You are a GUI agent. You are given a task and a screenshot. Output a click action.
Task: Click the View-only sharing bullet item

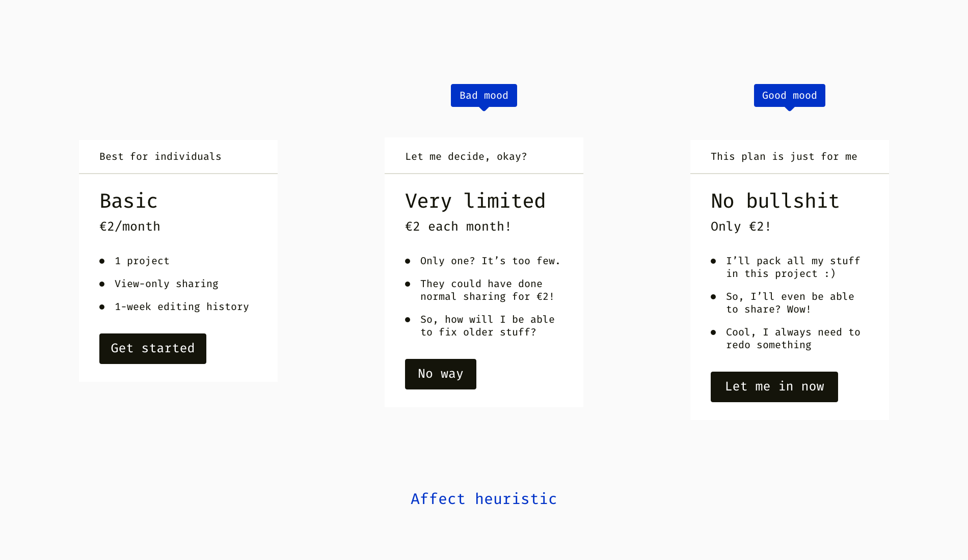pyautogui.click(x=167, y=284)
